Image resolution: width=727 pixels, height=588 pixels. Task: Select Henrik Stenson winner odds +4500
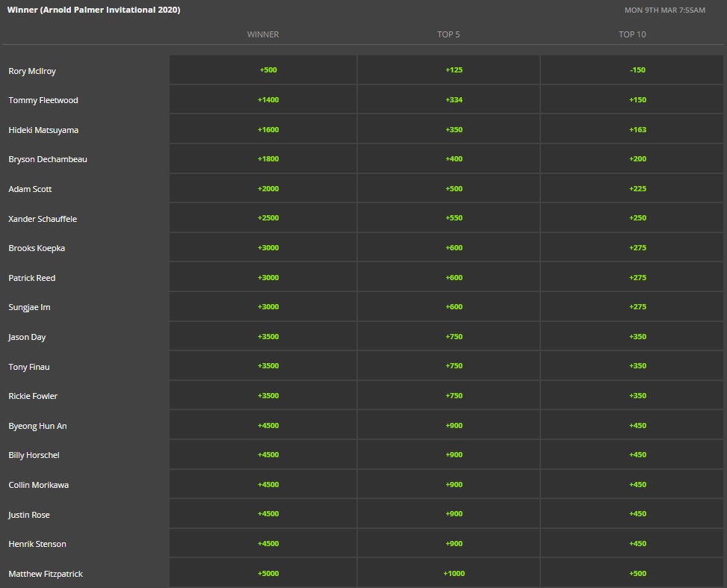pos(263,543)
